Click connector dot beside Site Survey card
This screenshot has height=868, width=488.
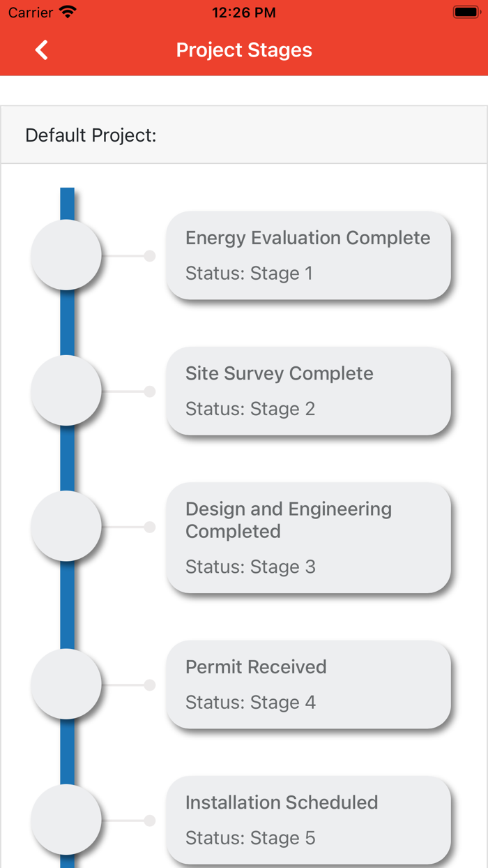(x=150, y=391)
